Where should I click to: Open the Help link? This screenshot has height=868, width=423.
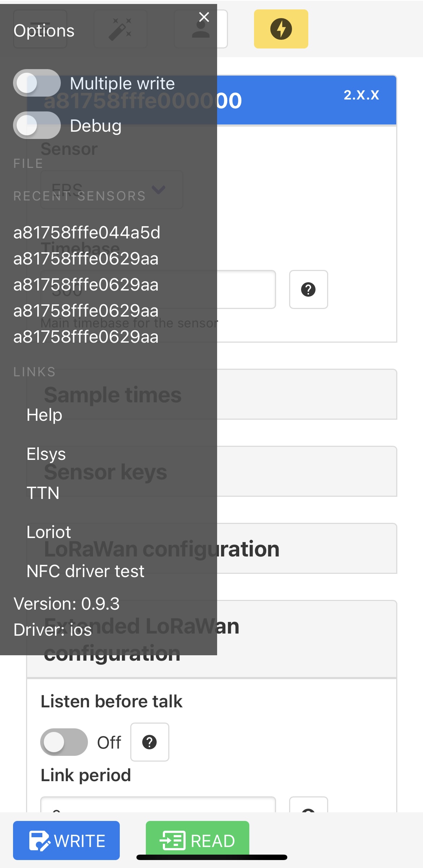coord(44,415)
